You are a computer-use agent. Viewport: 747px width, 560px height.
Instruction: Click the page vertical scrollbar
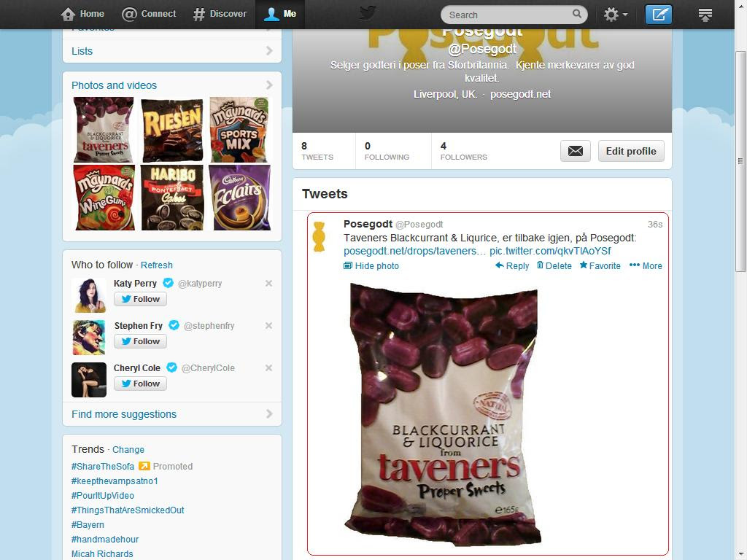pyautogui.click(x=740, y=161)
